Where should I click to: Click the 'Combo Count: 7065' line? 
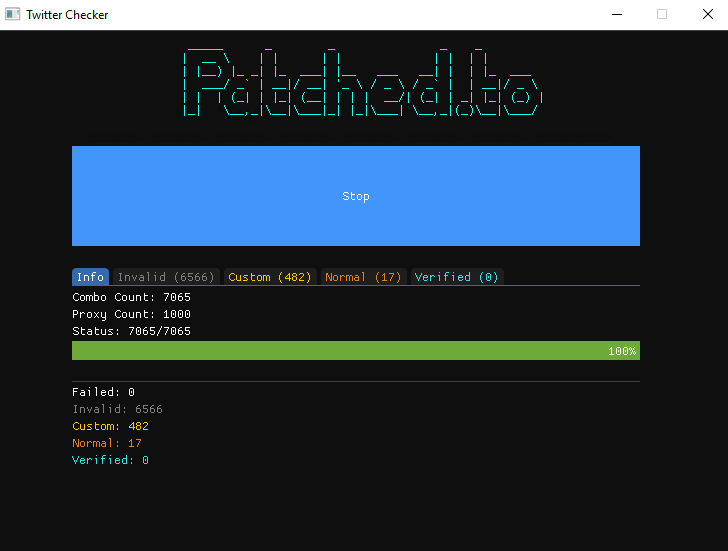point(131,297)
